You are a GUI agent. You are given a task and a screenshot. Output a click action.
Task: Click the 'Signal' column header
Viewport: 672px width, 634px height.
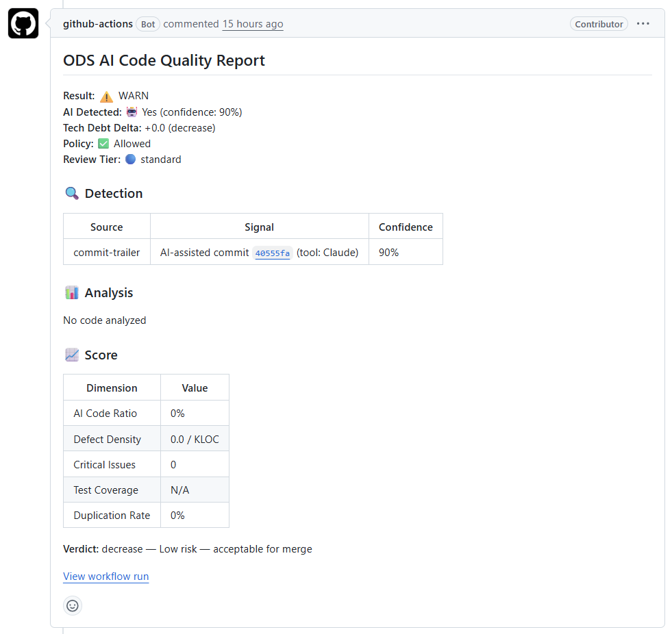click(260, 227)
